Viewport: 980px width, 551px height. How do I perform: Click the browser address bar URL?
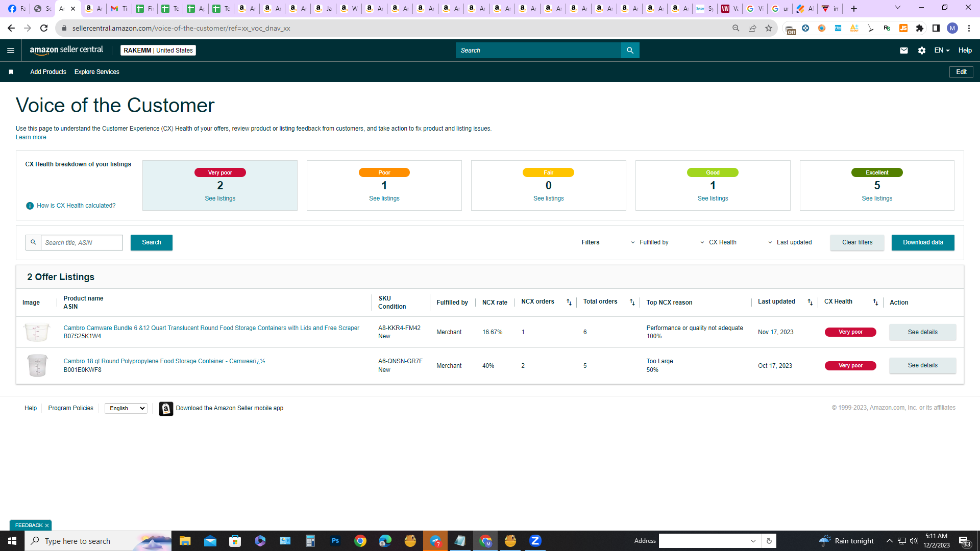click(181, 28)
